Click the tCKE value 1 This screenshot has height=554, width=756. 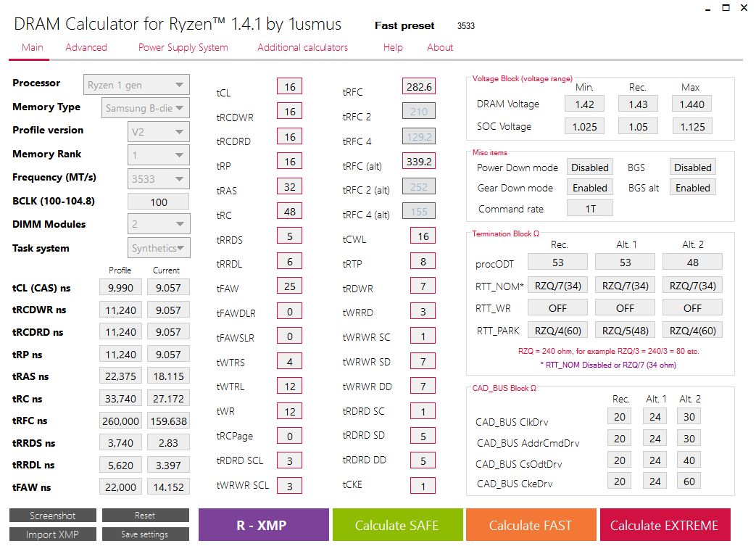[x=423, y=486]
